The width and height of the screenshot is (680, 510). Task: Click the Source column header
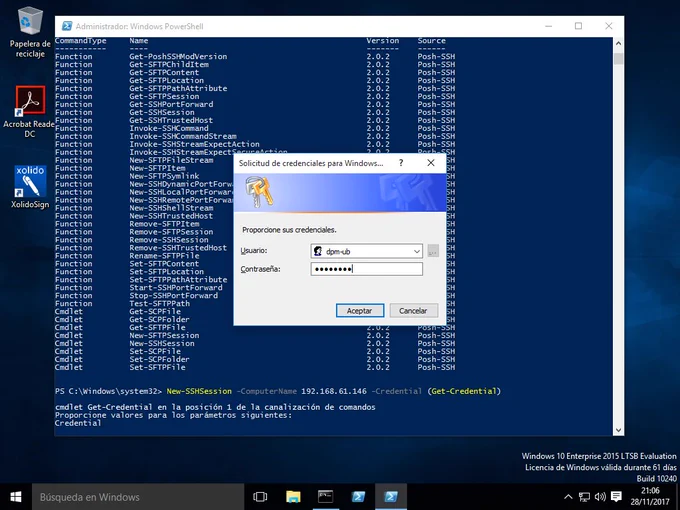(432, 41)
